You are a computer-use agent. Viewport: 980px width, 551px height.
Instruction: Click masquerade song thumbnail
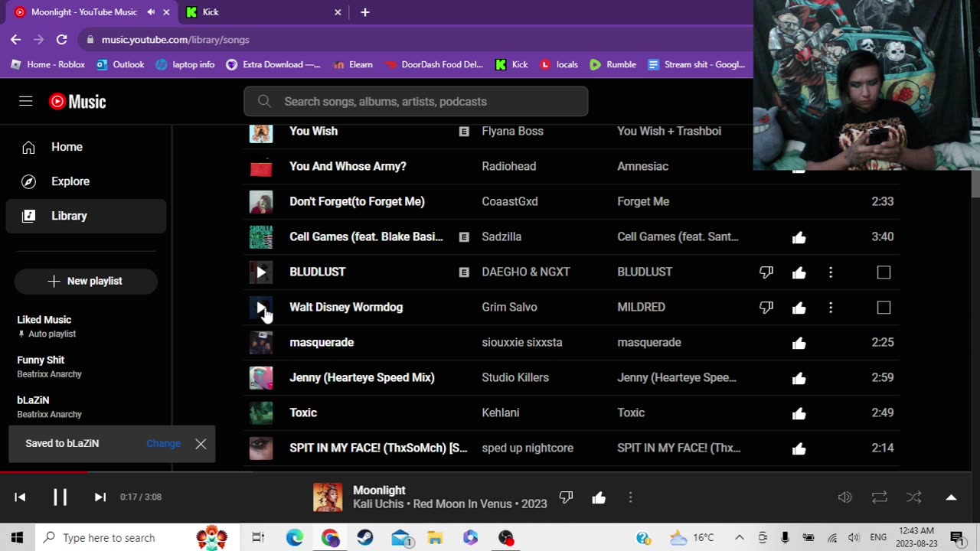(261, 342)
